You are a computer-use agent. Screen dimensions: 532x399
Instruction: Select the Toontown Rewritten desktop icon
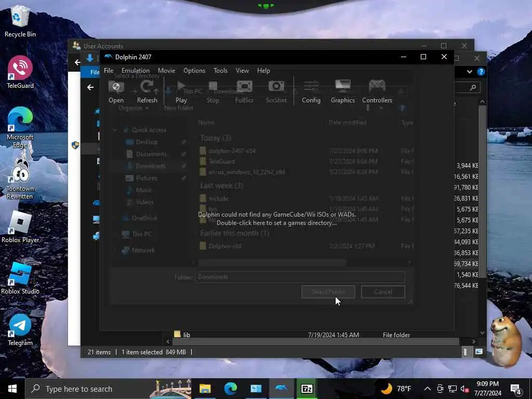(20, 179)
